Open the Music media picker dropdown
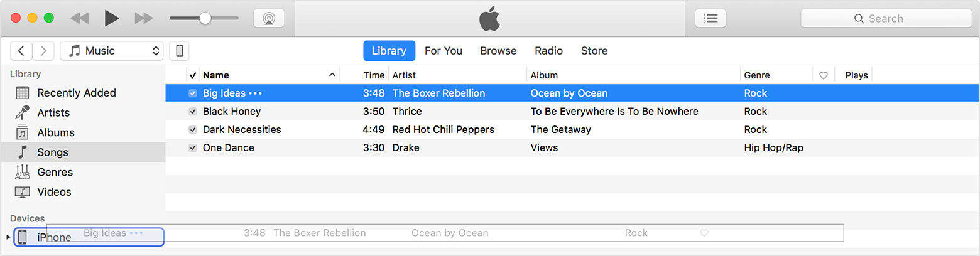980x256 pixels. (x=112, y=51)
